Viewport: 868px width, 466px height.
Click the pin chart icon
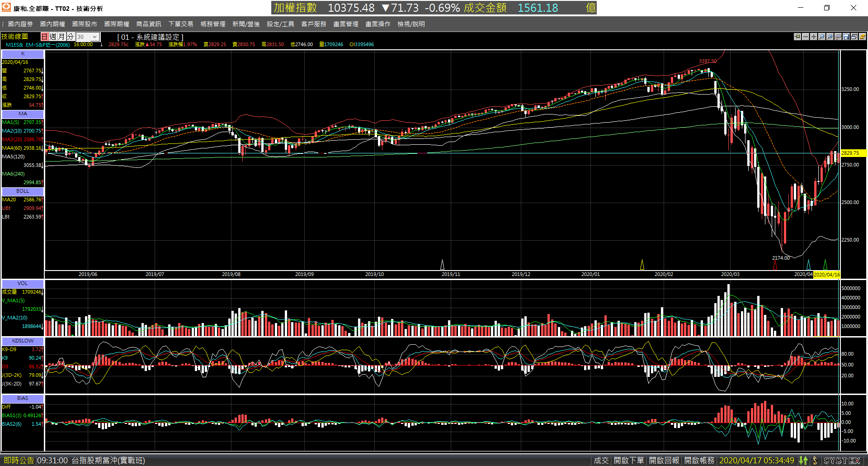(x=797, y=37)
